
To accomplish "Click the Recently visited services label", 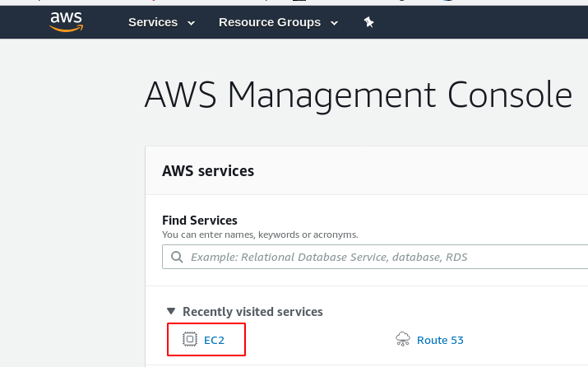I will pyautogui.click(x=252, y=312).
